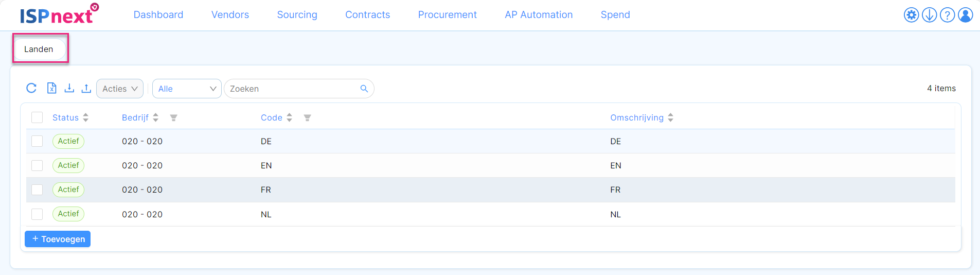This screenshot has width=980, height=275.
Task: Select the FR row checkbox
Action: (x=37, y=190)
